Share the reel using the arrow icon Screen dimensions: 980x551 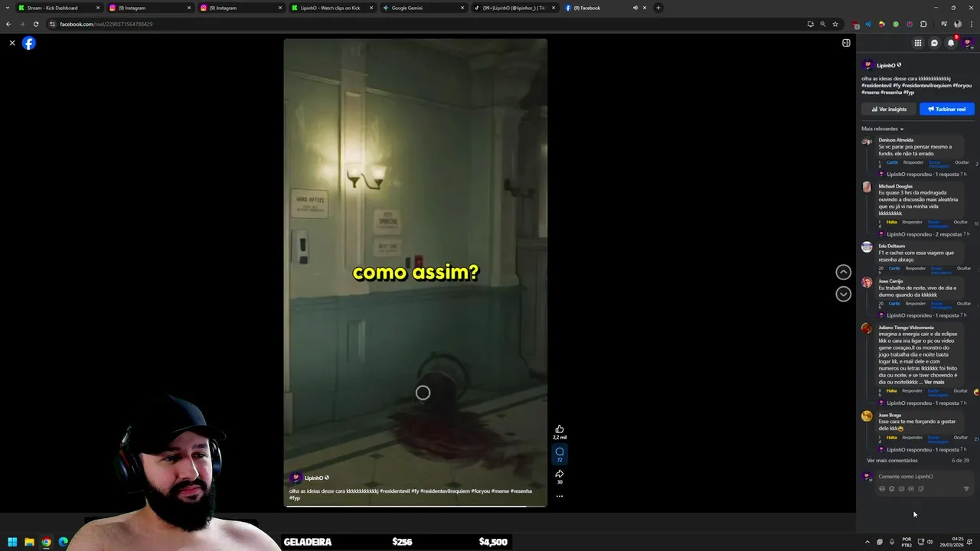click(x=560, y=474)
